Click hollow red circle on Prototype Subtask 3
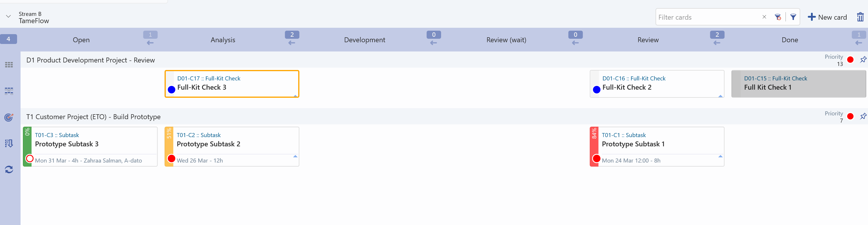Image resolution: width=868 pixels, height=225 pixels. (30, 158)
